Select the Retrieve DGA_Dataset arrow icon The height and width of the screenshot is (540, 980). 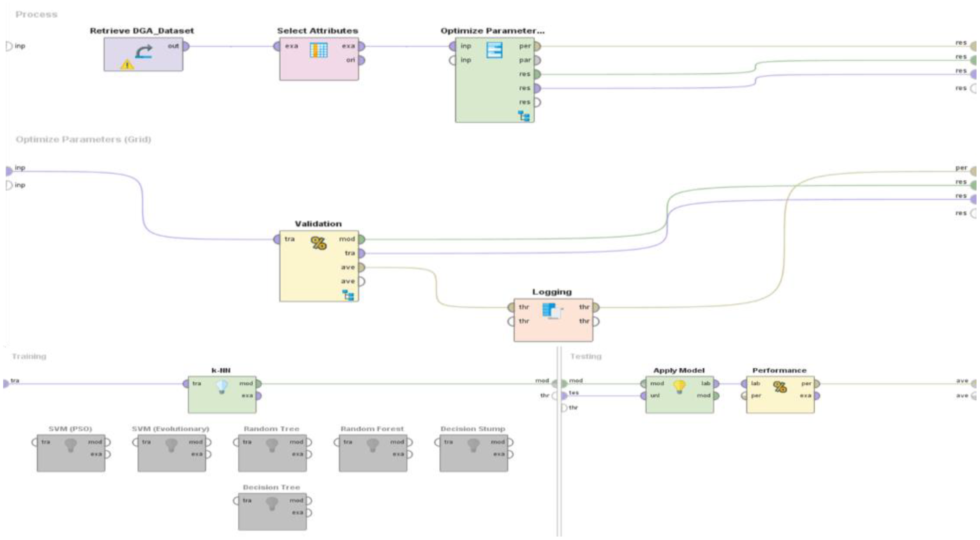tap(144, 51)
